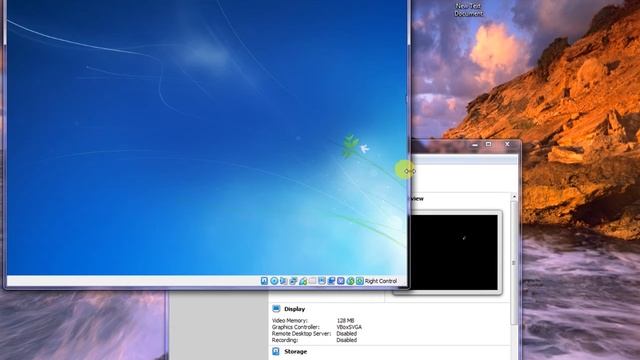Click the details pane vertical scrollbar thumb
The width and height of the screenshot is (640, 360).
(x=514, y=262)
